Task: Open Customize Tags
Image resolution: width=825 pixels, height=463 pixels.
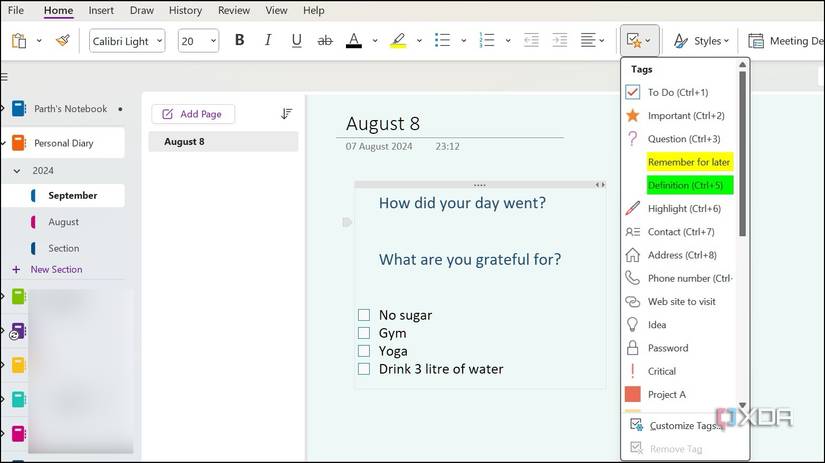Action: (684, 425)
